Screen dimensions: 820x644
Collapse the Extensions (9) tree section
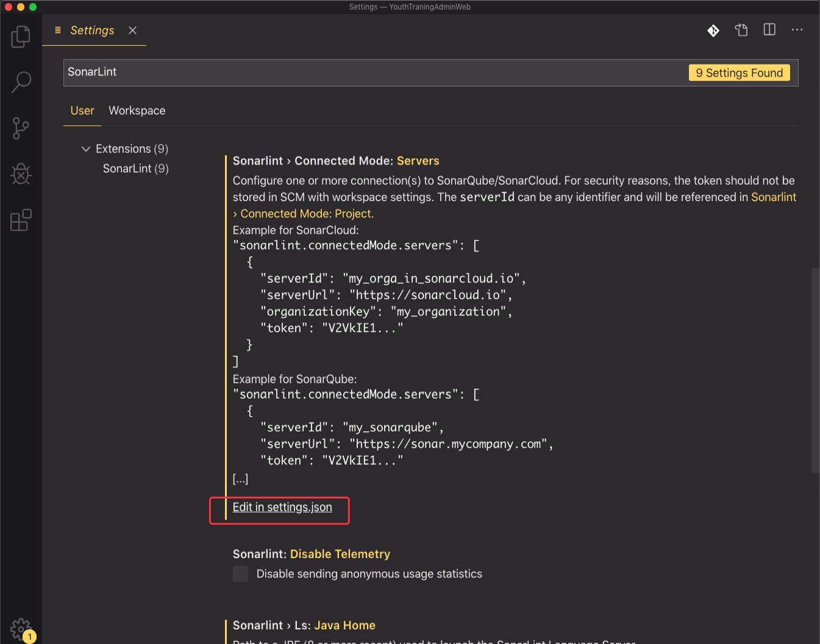click(86, 149)
